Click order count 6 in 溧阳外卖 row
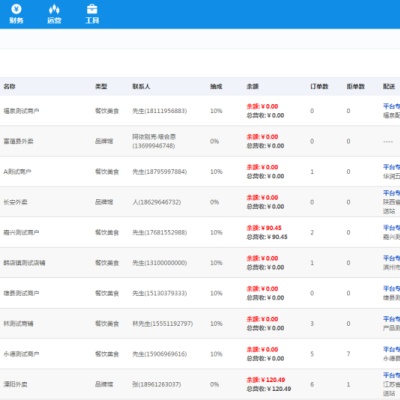400x400 pixels. click(312, 384)
